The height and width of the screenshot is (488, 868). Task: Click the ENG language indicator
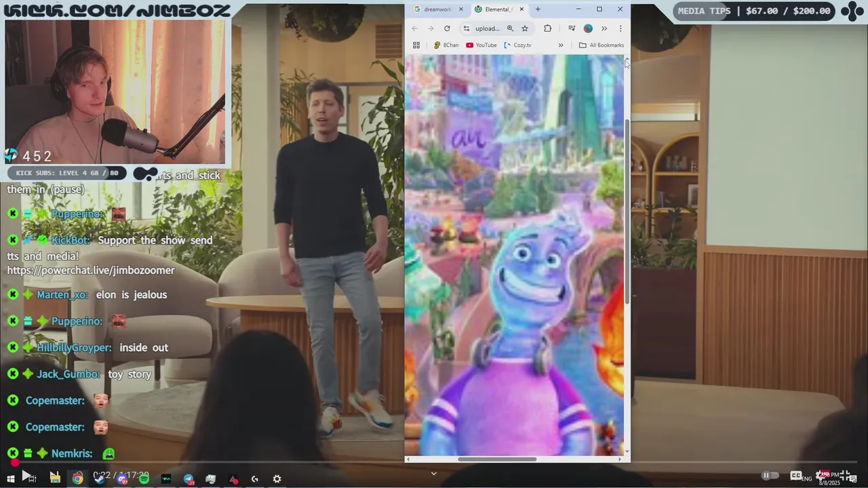coord(806,479)
